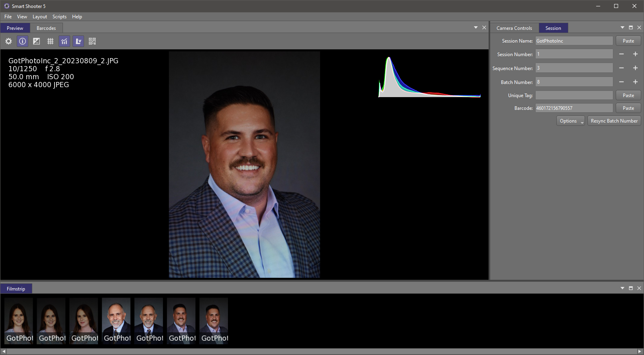The height and width of the screenshot is (355, 644).
Task: Select the Preview tab
Action: point(15,28)
